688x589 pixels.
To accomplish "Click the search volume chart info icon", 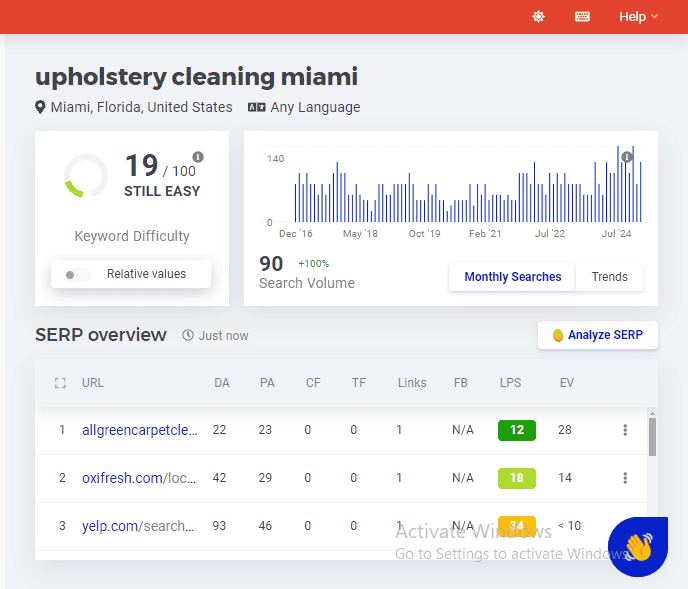I will pyautogui.click(x=627, y=157).
